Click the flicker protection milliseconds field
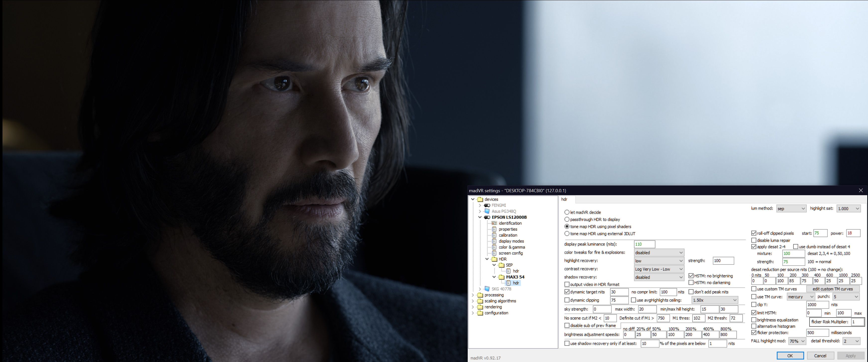Viewport: 868px width, 362px height. (x=817, y=333)
